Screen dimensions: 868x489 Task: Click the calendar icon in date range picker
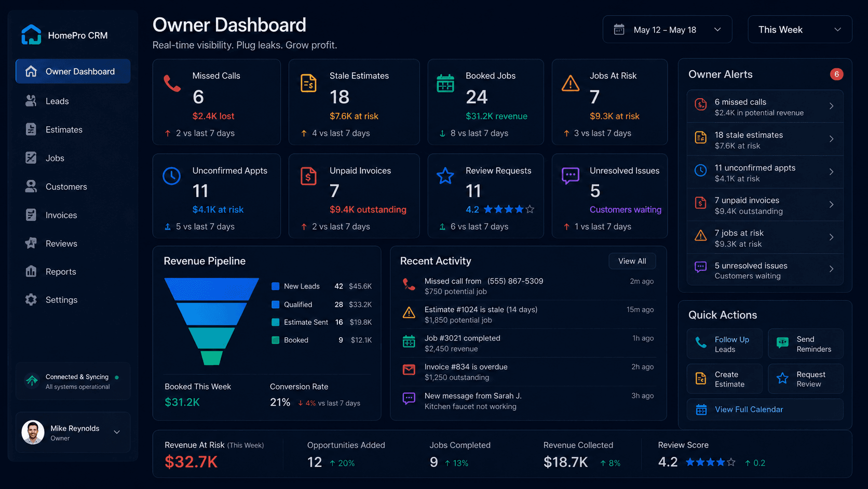(x=619, y=30)
